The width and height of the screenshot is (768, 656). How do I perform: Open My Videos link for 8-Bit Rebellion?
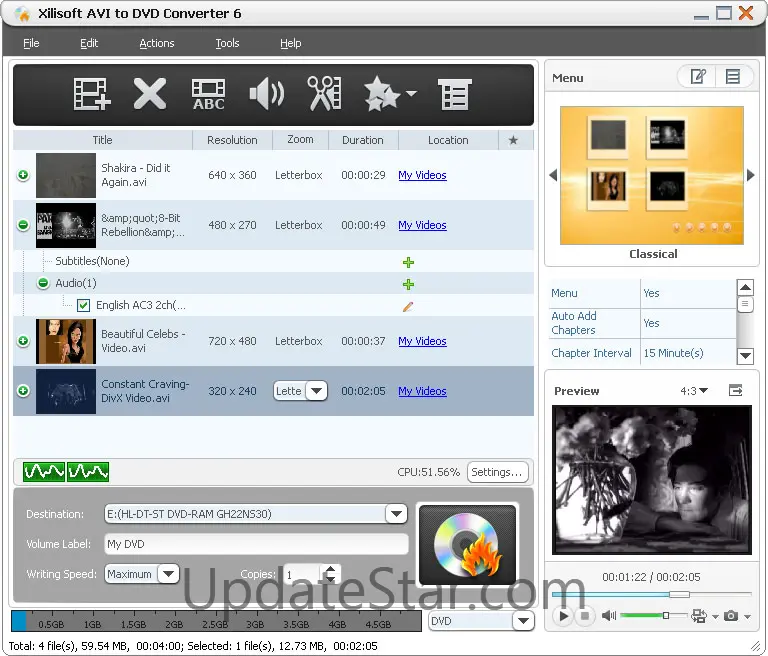tap(422, 225)
